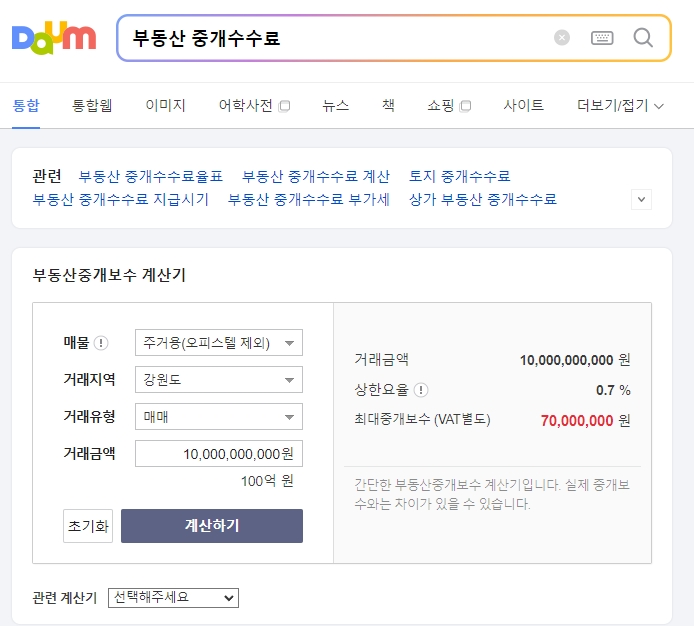The image size is (694, 626).
Task: Click the info icon next to 상한요율
Action: 420,390
